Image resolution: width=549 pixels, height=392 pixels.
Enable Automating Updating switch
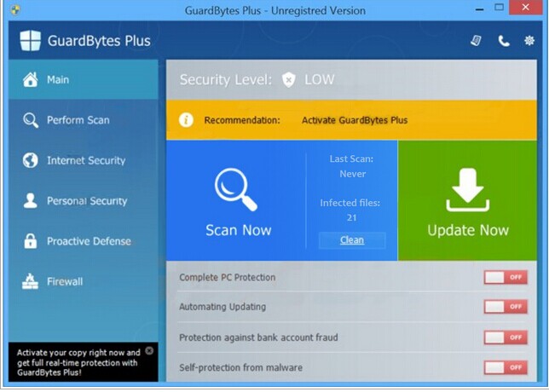click(x=506, y=307)
